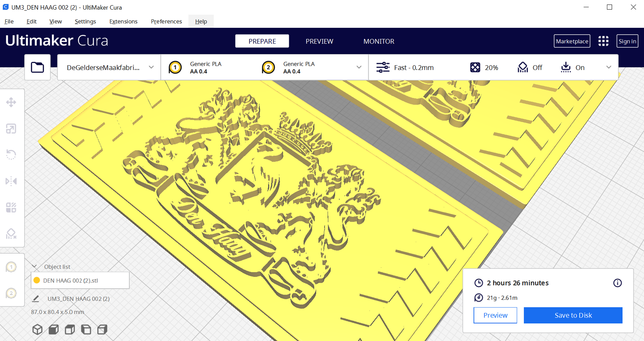The height and width of the screenshot is (341, 644).
Task: Edit the job name with pencil icon
Action: 35,299
